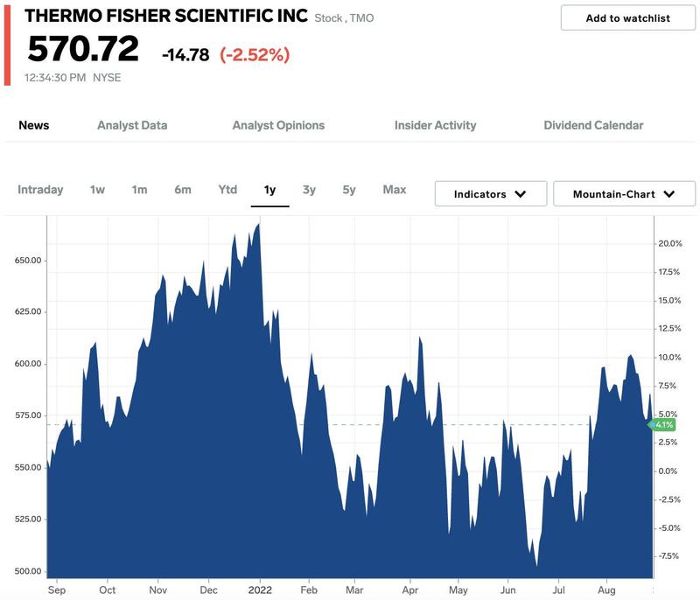Click the green 4.1% price marker
700x600 pixels.
pos(662,425)
